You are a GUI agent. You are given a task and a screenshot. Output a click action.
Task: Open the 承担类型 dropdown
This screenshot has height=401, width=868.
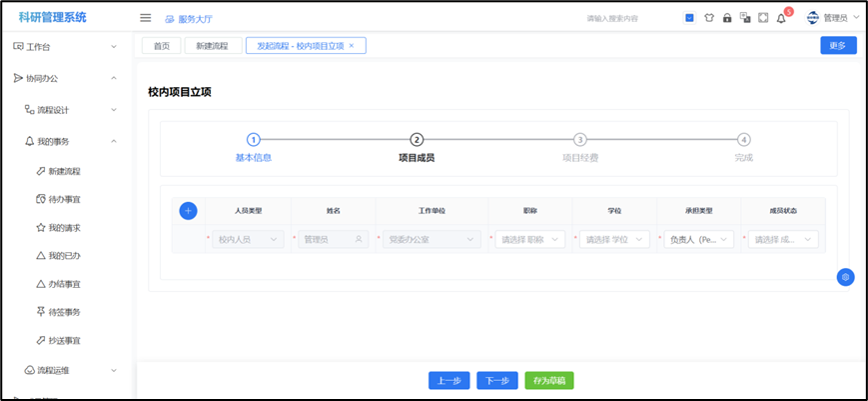(x=698, y=240)
